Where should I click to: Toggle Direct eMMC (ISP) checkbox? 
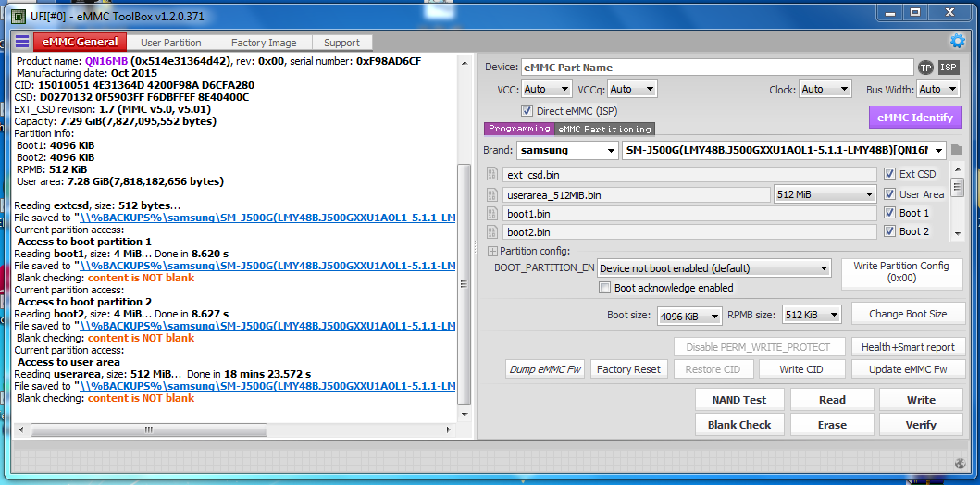point(527,111)
